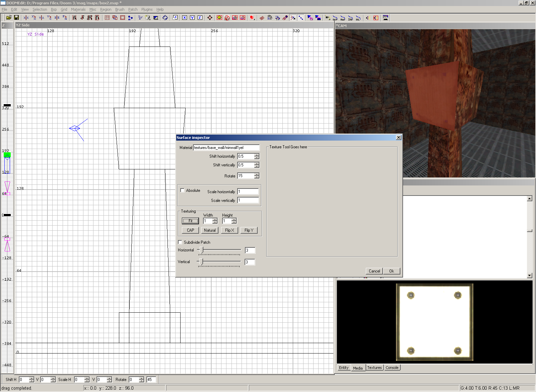The height and width of the screenshot is (392, 536).
Task: Switch to the Textures tab
Action: 374,368
